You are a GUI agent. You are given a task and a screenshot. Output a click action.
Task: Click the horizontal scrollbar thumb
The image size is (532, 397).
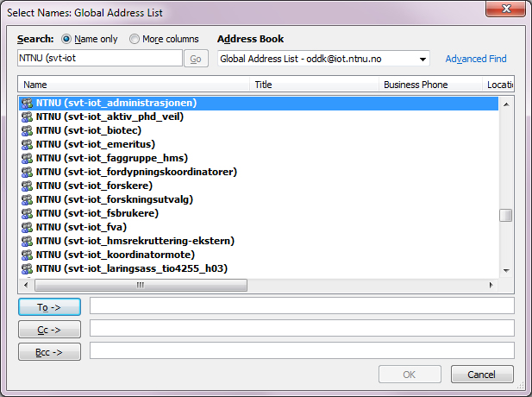coord(141,285)
